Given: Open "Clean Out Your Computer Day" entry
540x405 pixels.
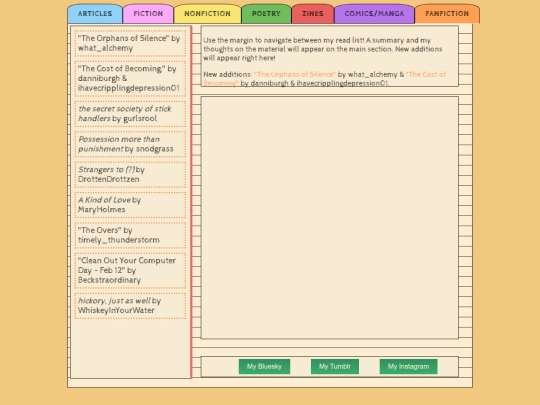Looking at the screenshot, I should pyautogui.click(x=130, y=270).
